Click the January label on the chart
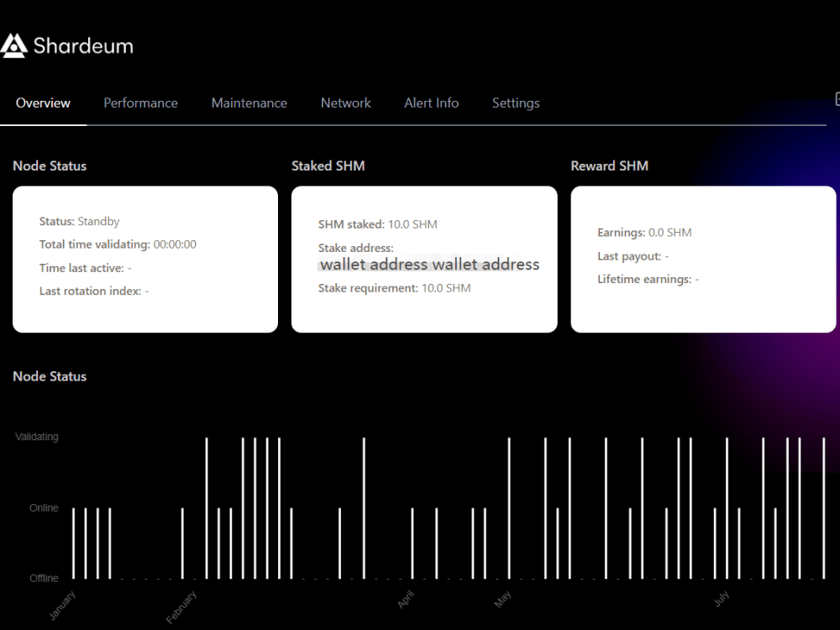 click(x=61, y=603)
